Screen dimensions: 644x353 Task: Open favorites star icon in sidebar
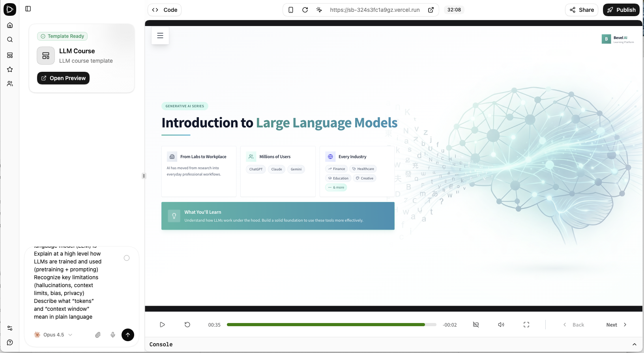coord(10,69)
